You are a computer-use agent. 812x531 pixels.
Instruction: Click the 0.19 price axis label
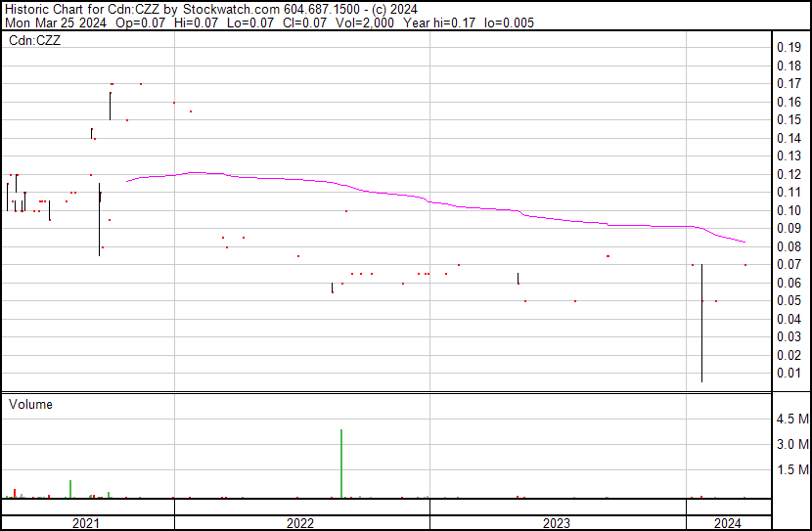pos(789,48)
